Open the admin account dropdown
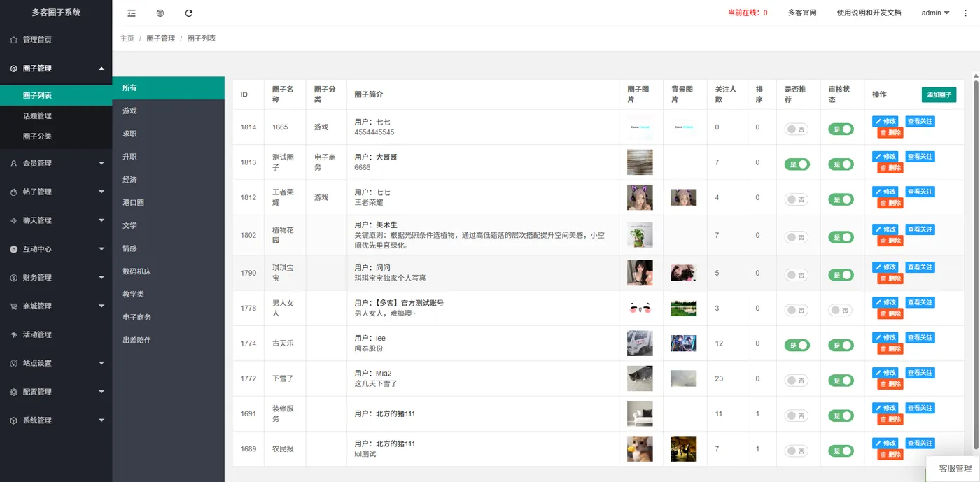Viewport: 980px width, 482px height. (935, 13)
